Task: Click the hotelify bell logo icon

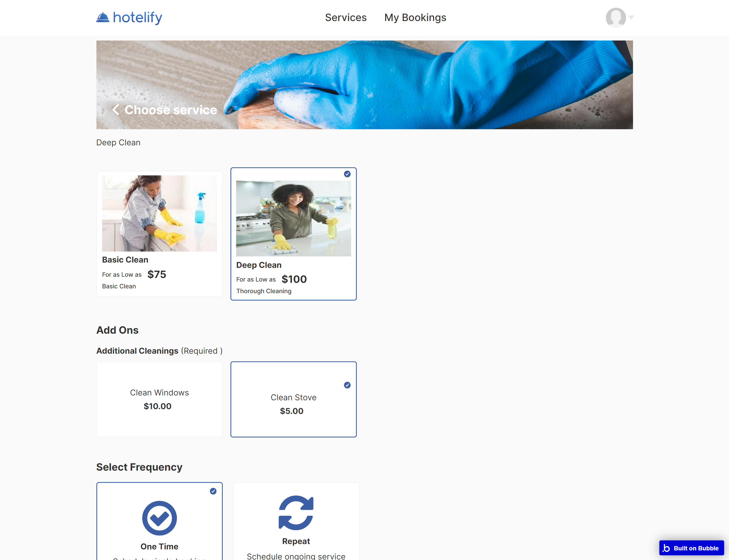Action: pos(103,17)
